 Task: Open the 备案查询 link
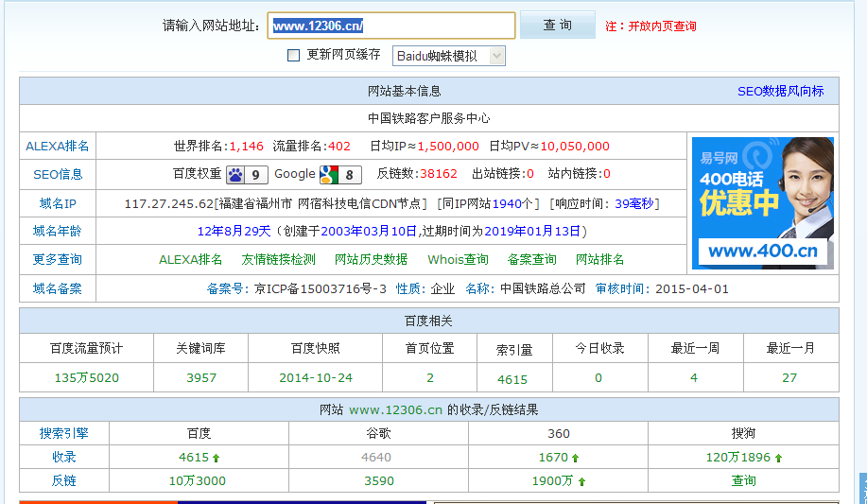(x=532, y=259)
